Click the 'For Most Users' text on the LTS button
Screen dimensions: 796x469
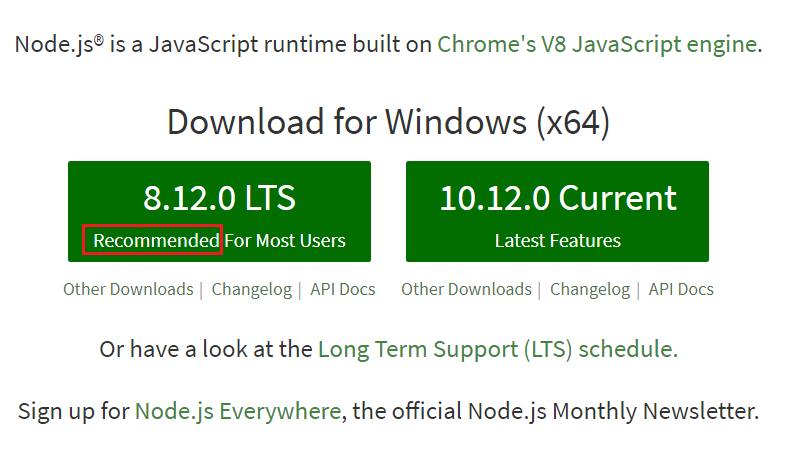click(285, 241)
